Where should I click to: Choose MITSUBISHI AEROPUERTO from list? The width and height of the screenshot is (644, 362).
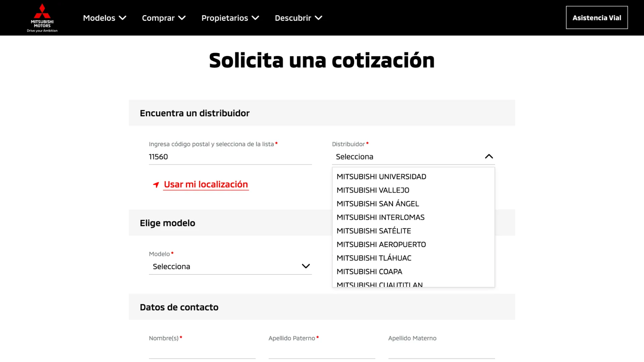(381, 245)
